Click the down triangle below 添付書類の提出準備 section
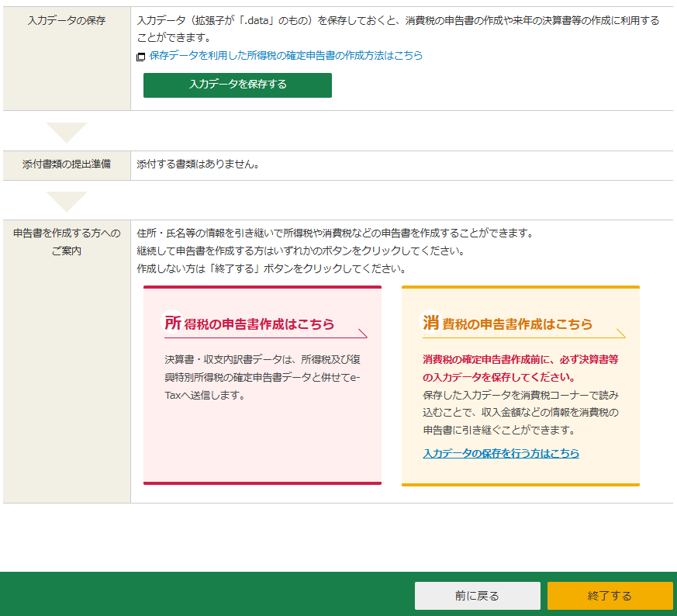 click(x=67, y=202)
